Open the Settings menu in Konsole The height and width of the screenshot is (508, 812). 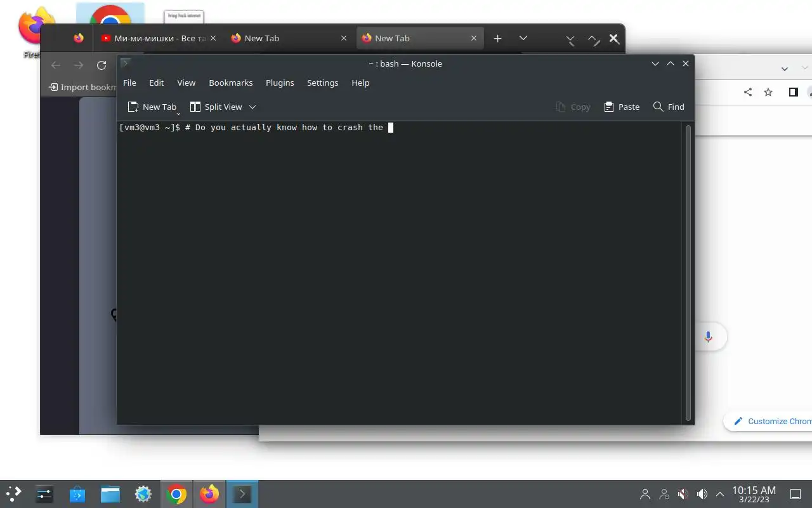tap(322, 83)
